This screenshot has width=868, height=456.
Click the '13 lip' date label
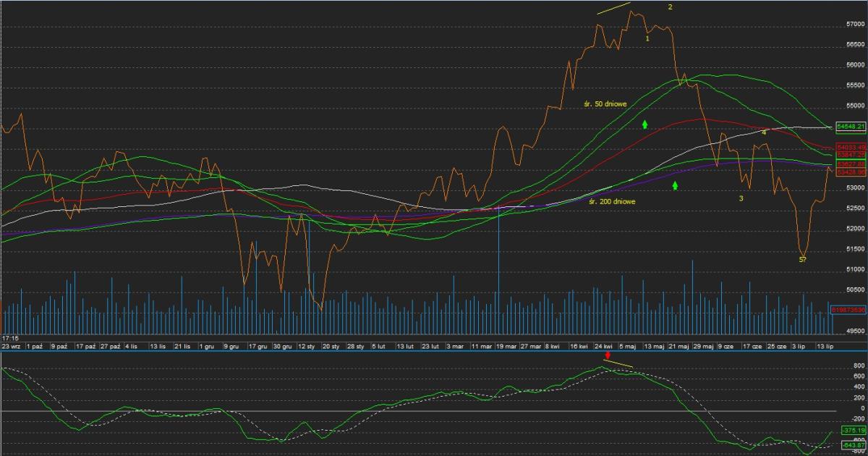[825, 347]
